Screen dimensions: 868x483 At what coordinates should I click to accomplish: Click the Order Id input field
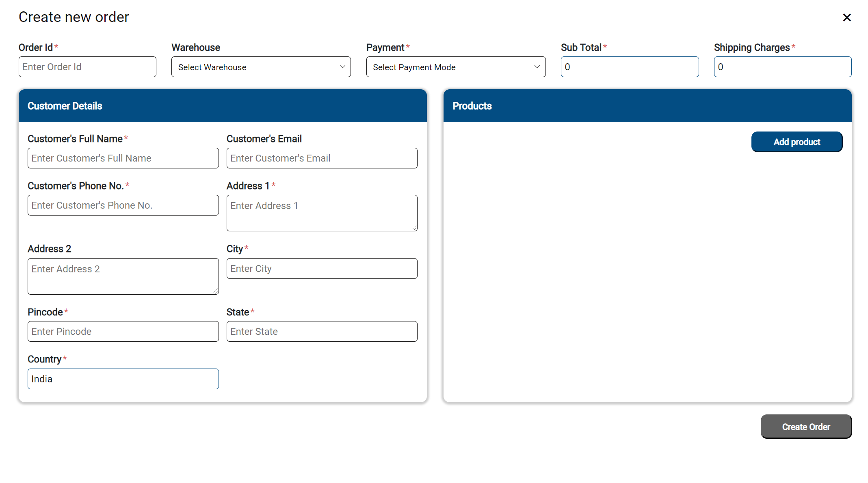coord(87,67)
